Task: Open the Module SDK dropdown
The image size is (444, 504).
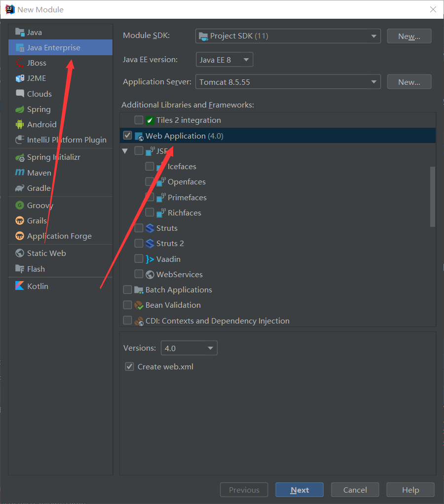Action: [x=288, y=36]
